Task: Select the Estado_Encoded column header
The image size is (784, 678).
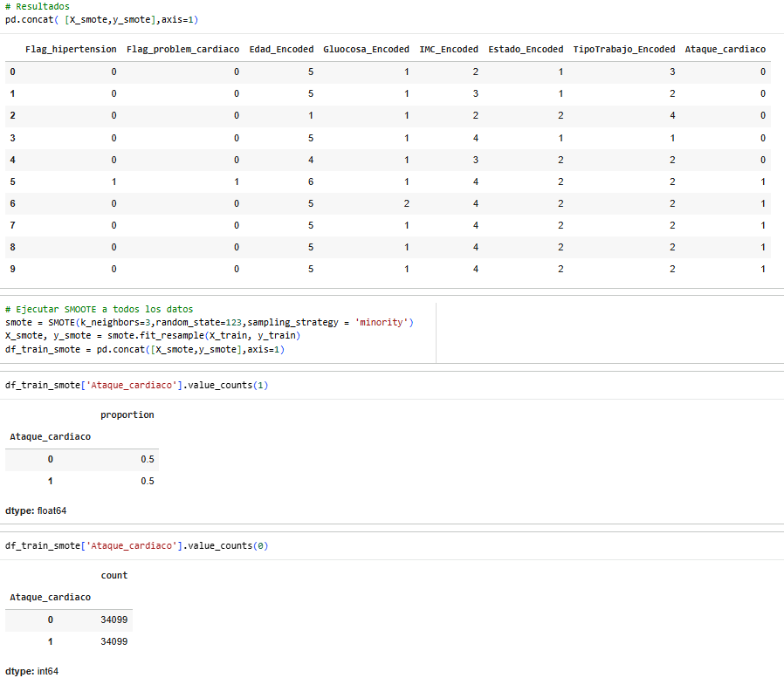Action: [x=526, y=49]
